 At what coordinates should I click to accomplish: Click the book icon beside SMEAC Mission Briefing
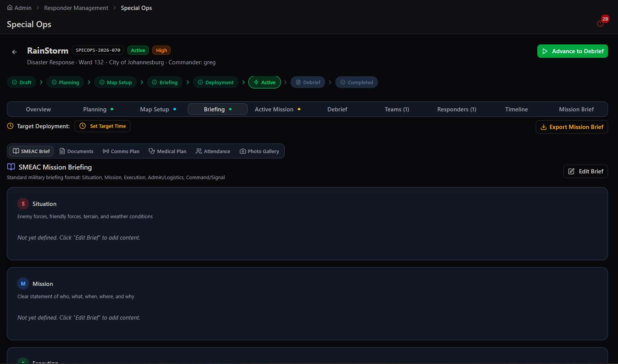pyautogui.click(x=11, y=167)
